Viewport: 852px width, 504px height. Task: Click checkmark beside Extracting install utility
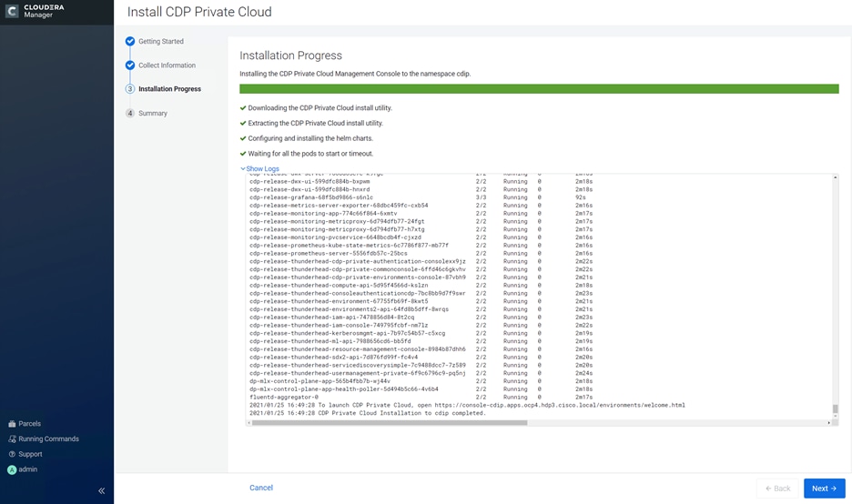pyautogui.click(x=243, y=124)
